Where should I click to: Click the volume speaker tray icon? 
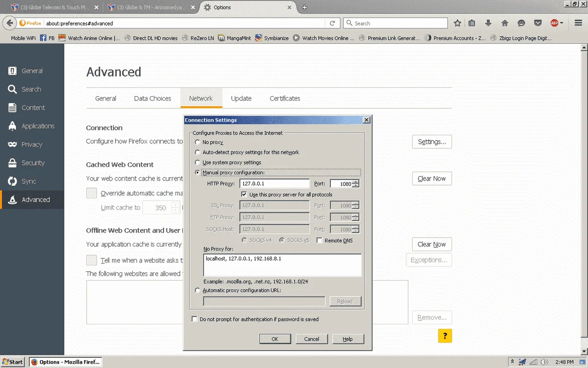[545, 362]
